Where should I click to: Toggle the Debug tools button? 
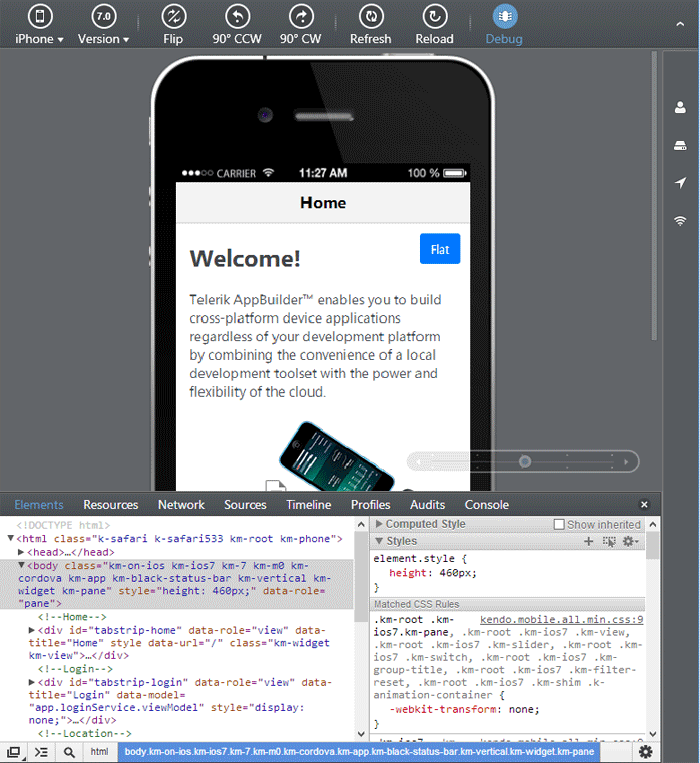tap(504, 24)
